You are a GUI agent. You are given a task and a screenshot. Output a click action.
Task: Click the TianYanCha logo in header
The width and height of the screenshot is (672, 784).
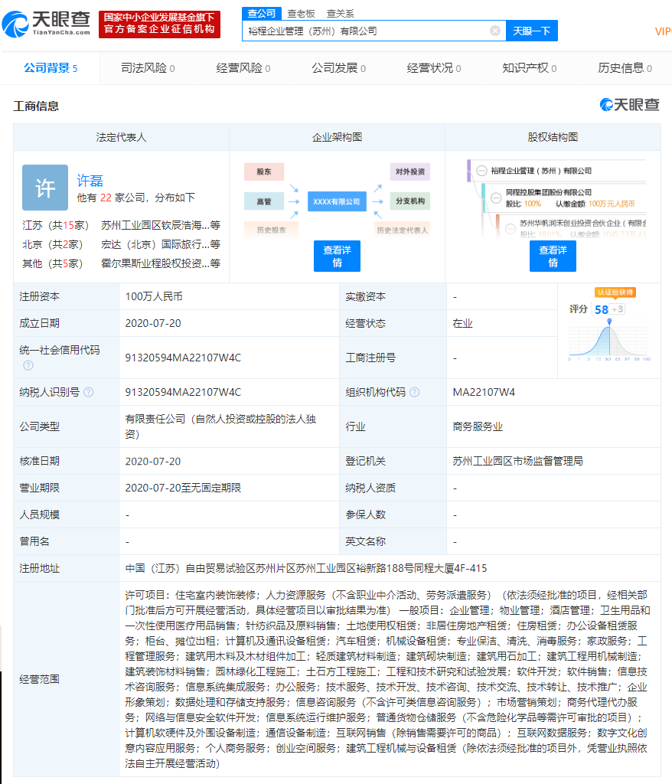47,24
